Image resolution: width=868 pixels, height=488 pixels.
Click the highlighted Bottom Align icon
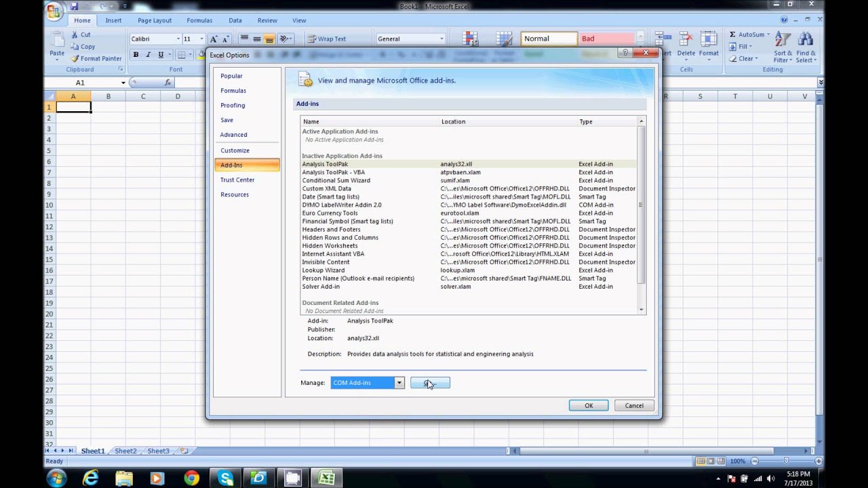click(269, 39)
